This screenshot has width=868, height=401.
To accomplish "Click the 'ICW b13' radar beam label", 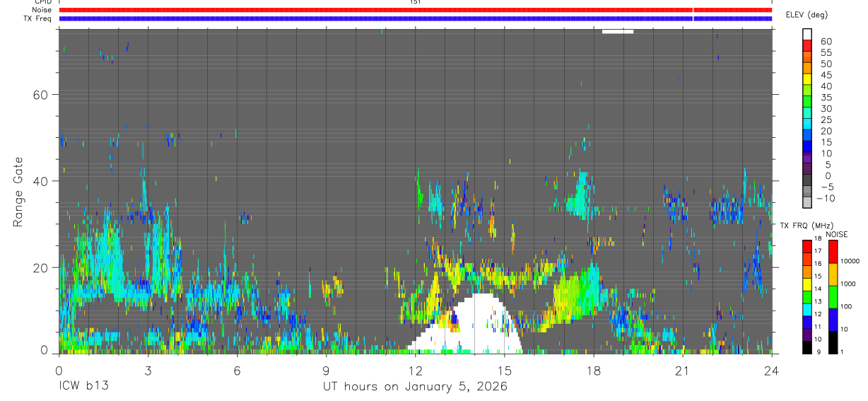I will 83,386.
